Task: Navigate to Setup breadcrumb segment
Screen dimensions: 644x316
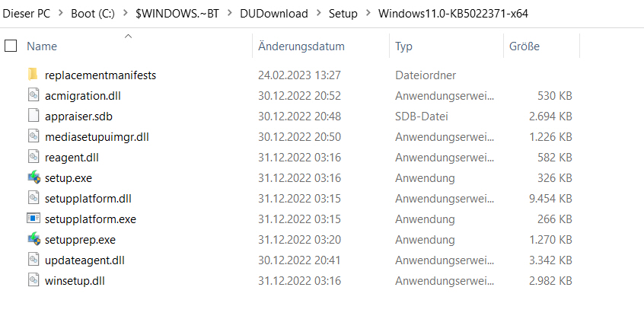Action: 343,14
